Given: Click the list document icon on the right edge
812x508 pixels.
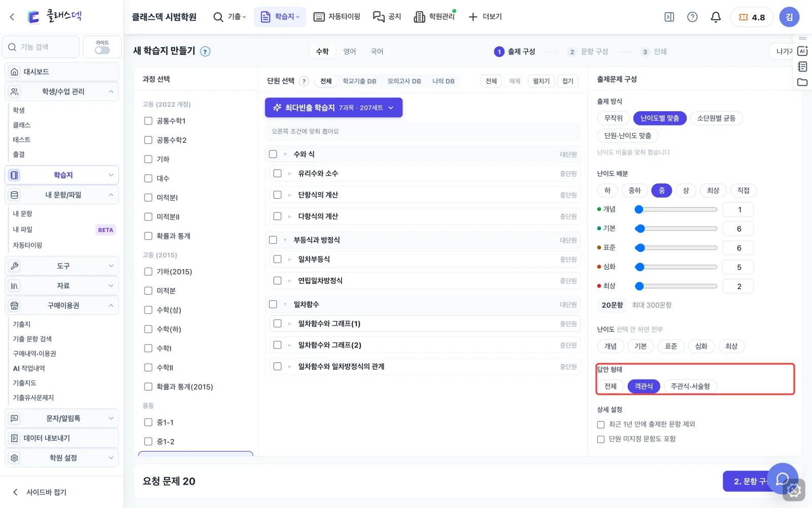Looking at the screenshot, I should coord(802,67).
